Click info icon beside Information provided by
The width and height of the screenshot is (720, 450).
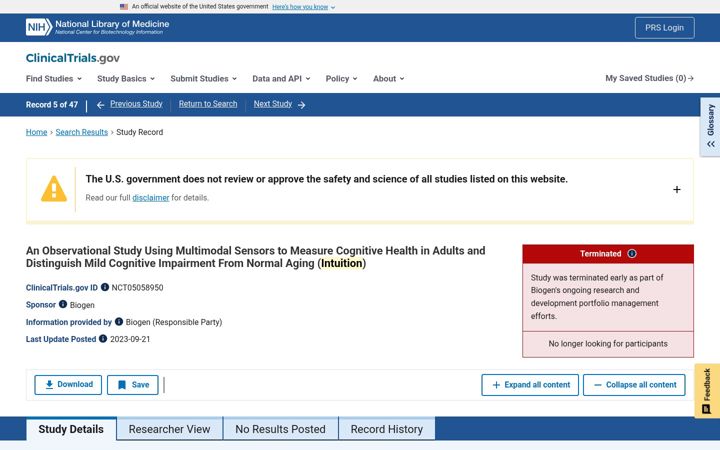[x=119, y=321]
